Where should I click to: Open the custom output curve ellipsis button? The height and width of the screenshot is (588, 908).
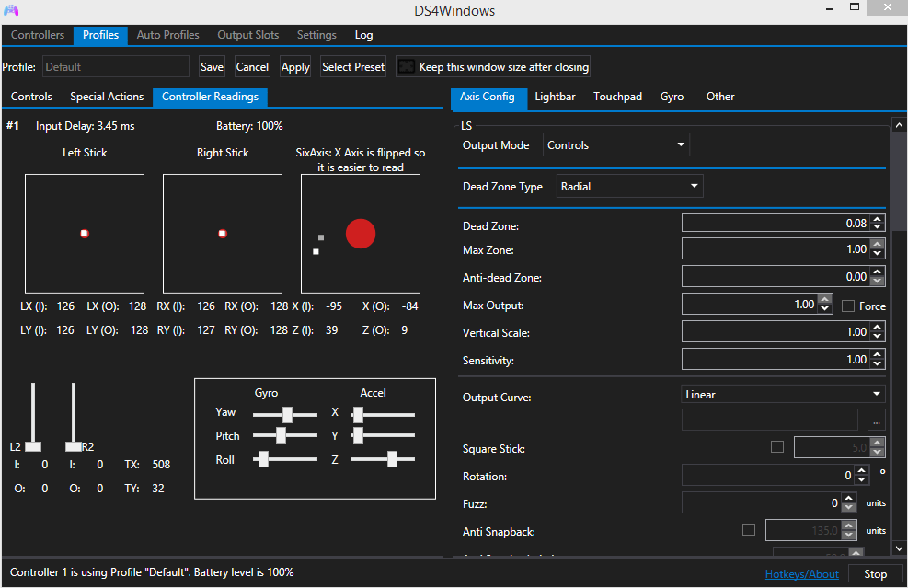(x=876, y=421)
